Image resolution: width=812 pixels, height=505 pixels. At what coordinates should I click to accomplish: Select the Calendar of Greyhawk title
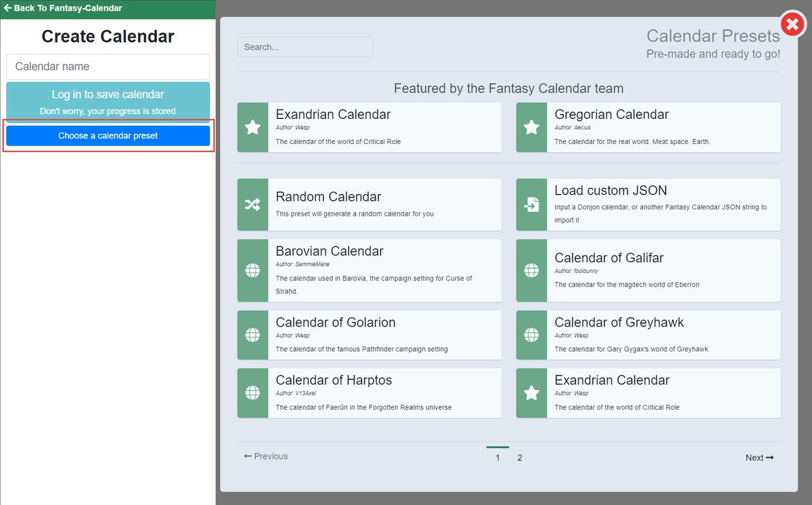(619, 322)
